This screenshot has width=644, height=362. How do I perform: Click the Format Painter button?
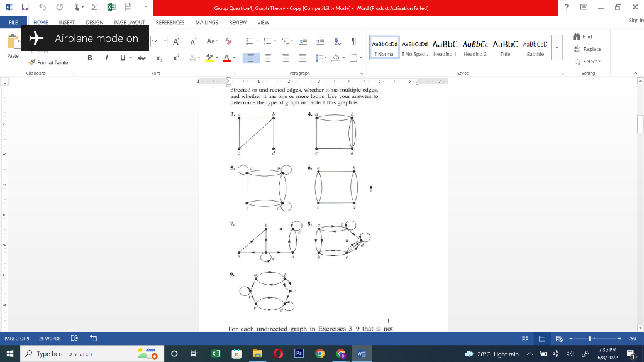coord(49,62)
